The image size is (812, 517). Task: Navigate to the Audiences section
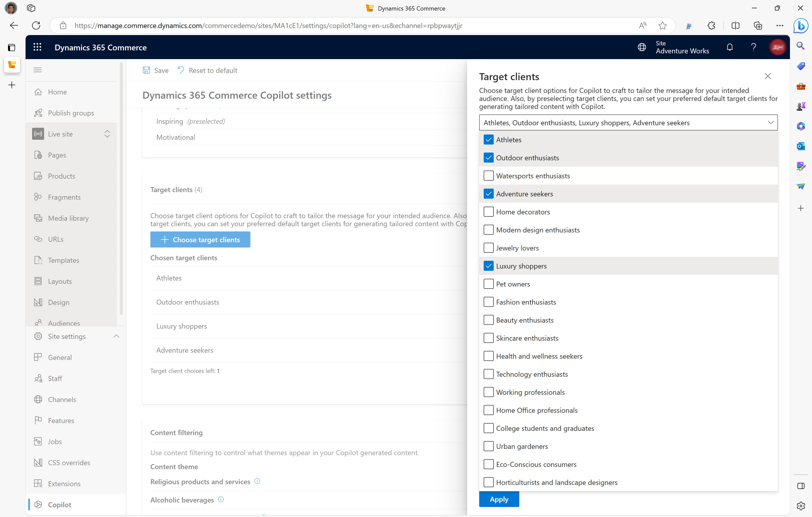click(63, 323)
